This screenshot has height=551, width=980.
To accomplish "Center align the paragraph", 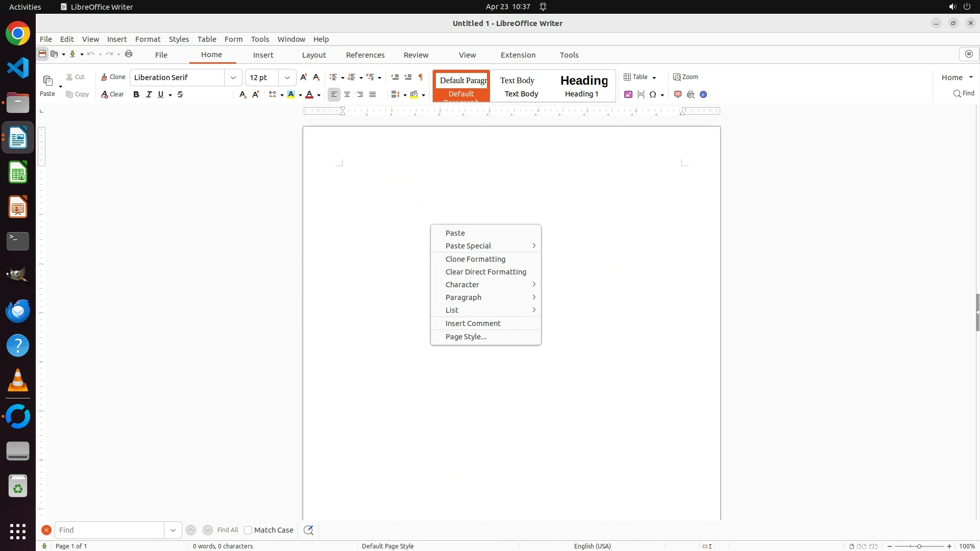I will point(347,94).
